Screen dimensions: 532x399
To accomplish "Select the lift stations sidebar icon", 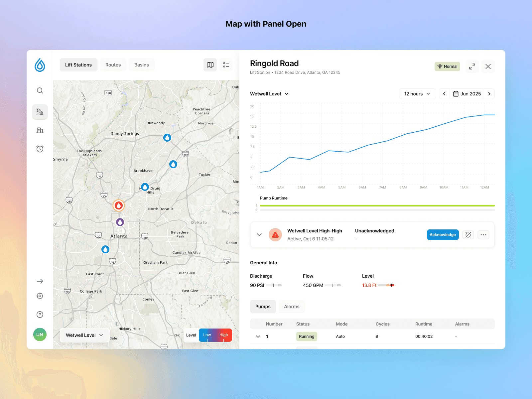I will tap(40, 112).
